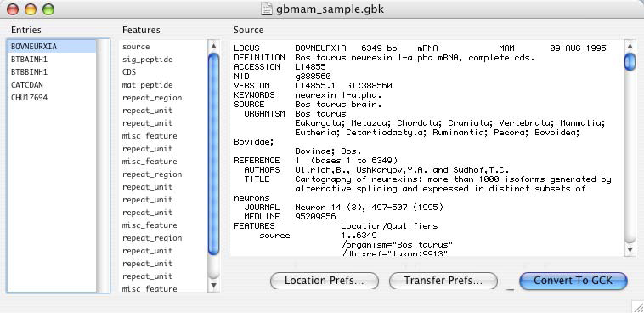Open Location Prefs dialog
This screenshot has width=644, height=313.
click(x=324, y=281)
